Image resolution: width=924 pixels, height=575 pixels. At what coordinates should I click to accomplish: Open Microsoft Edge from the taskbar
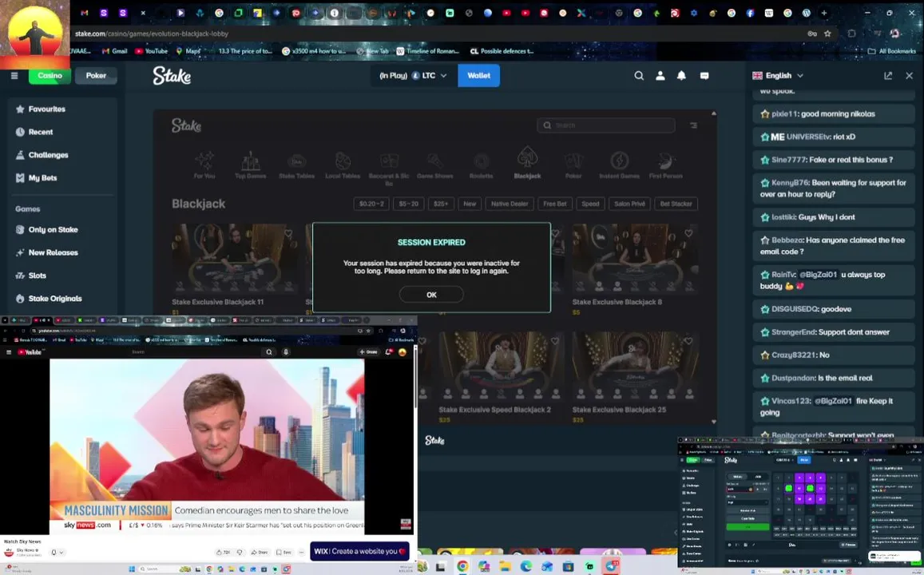526,566
